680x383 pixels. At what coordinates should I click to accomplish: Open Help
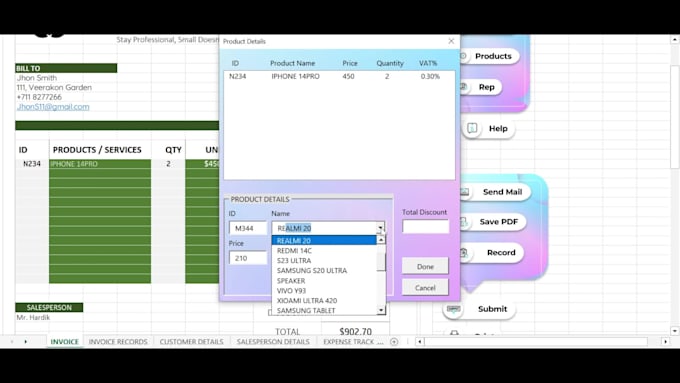pos(488,128)
